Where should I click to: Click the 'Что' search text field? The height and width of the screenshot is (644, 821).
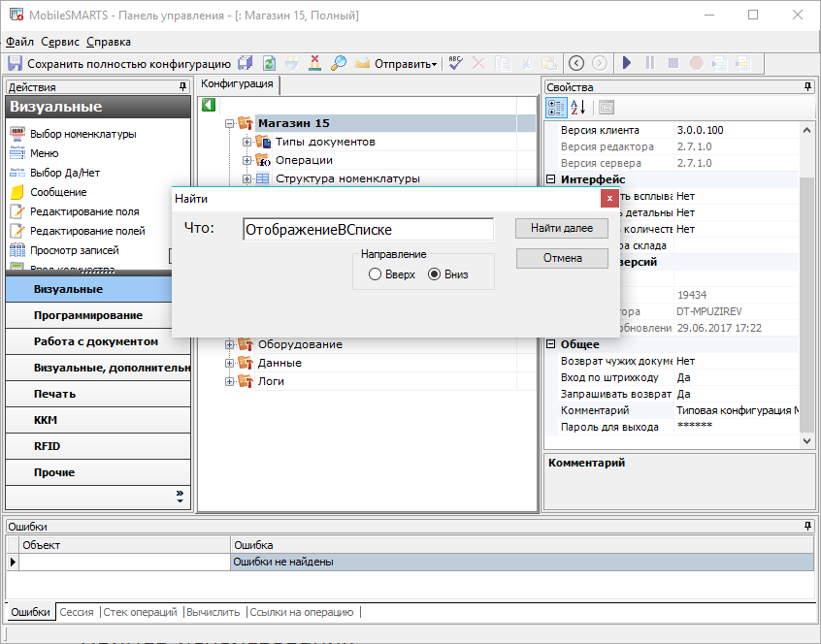pyautogui.click(x=368, y=230)
